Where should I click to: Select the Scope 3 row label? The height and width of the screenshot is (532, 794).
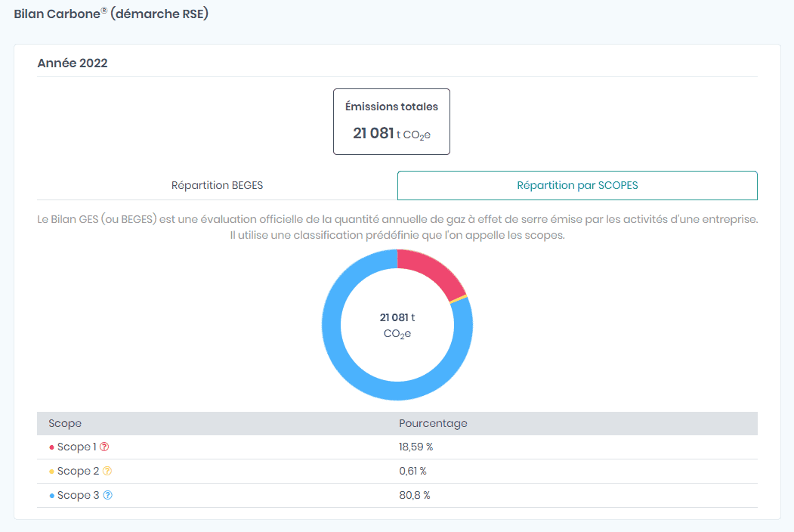click(x=78, y=495)
